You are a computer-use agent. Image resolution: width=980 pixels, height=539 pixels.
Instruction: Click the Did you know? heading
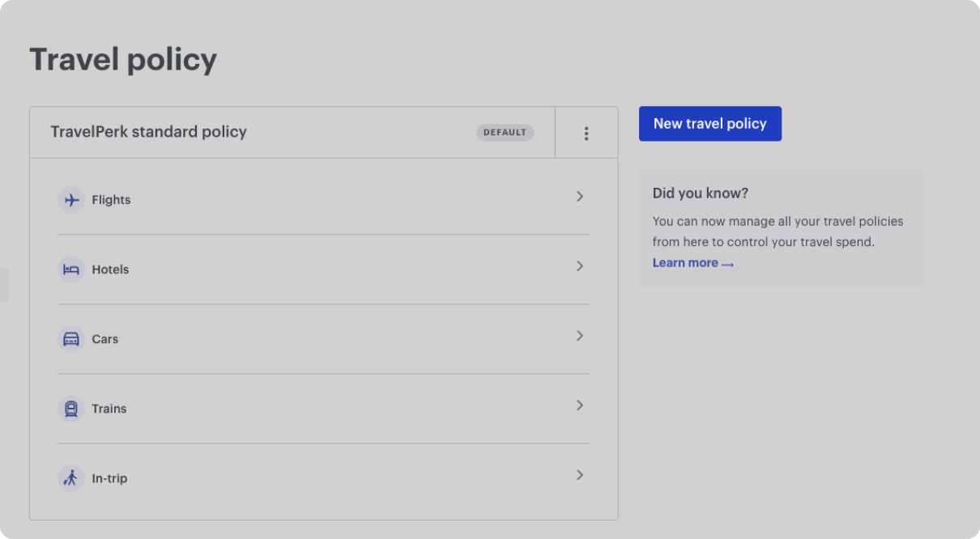(x=701, y=193)
